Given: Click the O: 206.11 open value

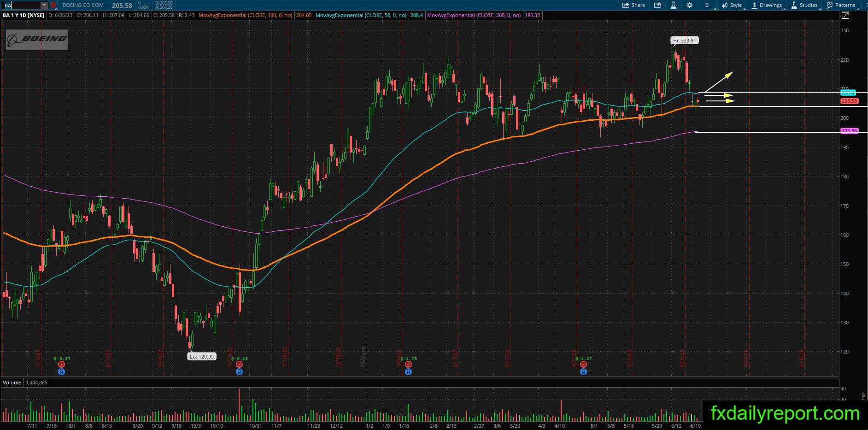Looking at the screenshot, I should pyautogui.click(x=88, y=15).
